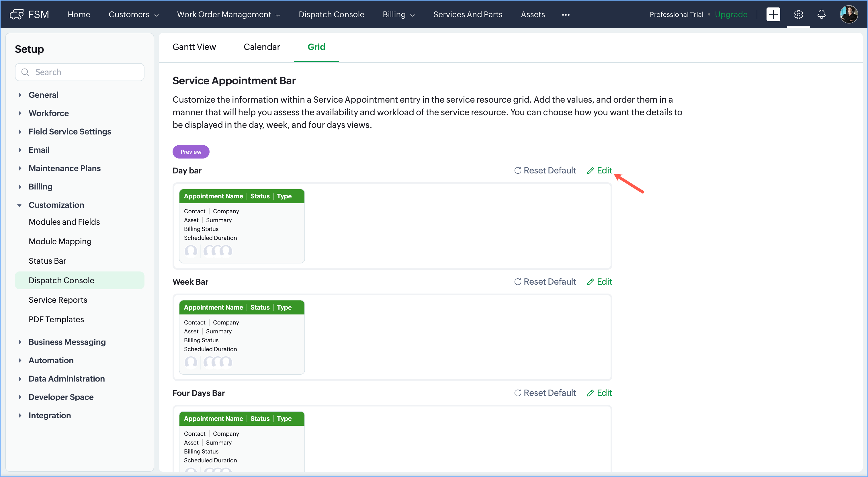Switch to the Calendar tab
The width and height of the screenshot is (868, 477).
click(261, 47)
